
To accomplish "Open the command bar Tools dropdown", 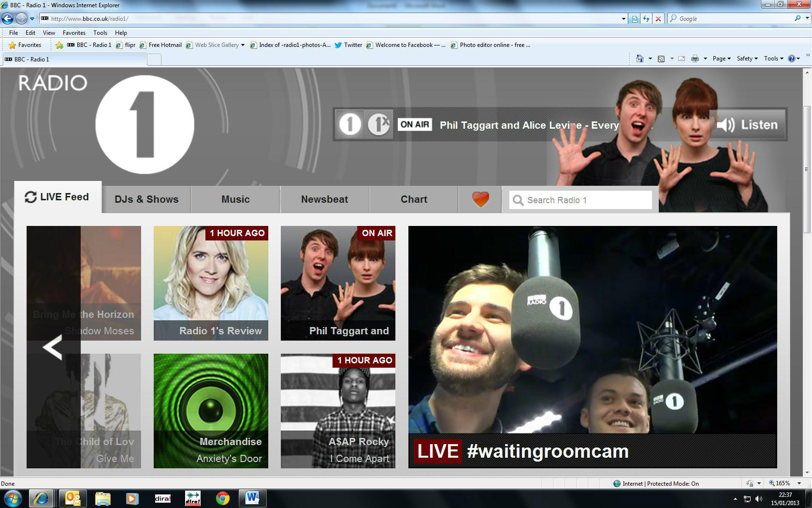I will point(773,59).
